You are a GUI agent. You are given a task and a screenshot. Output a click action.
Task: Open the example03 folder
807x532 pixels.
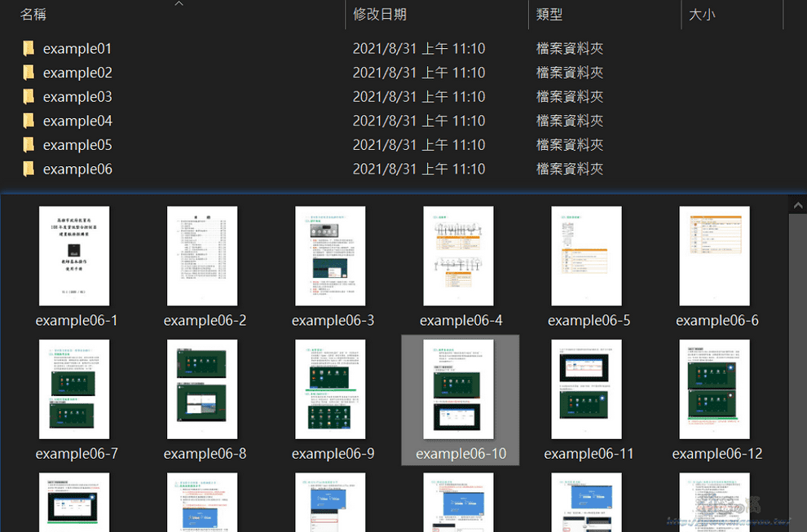point(77,96)
